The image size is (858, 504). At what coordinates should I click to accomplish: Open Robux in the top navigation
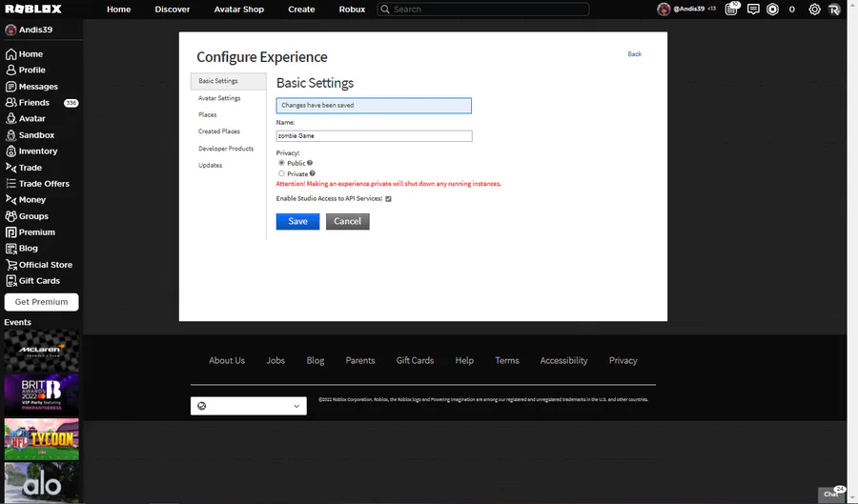pos(352,10)
